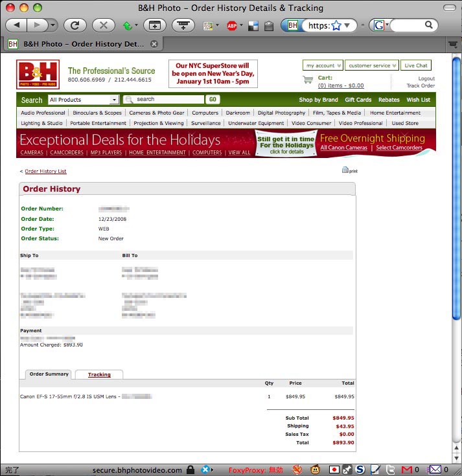Click the Gmail notifier icon
462x476 pixels.
point(407,470)
